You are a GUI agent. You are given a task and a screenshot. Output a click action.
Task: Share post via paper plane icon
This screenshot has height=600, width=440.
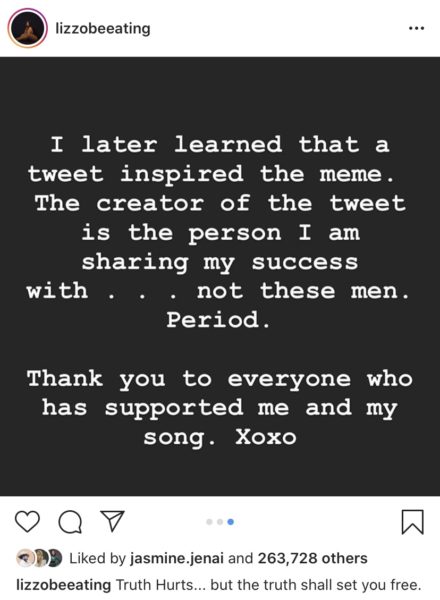pyautogui.click(x=112, y=521)
